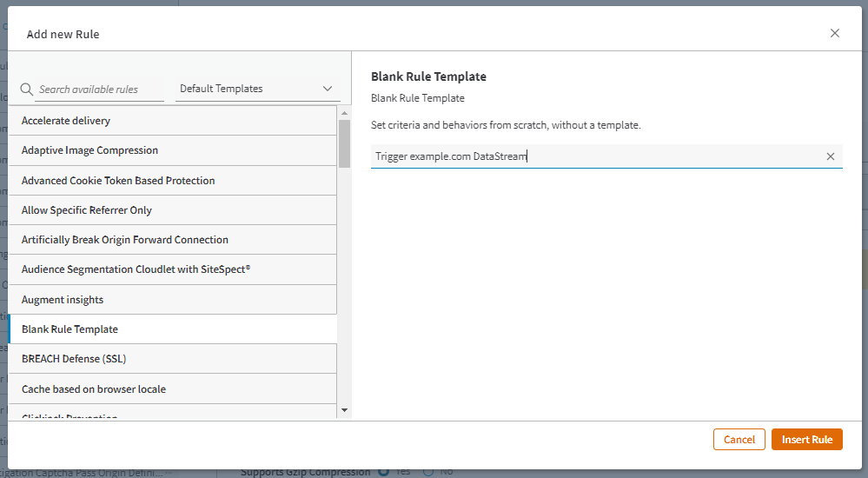This screenshot has width=868, height=478.
Task: Click the Cancel button
Action: [739, 440]
